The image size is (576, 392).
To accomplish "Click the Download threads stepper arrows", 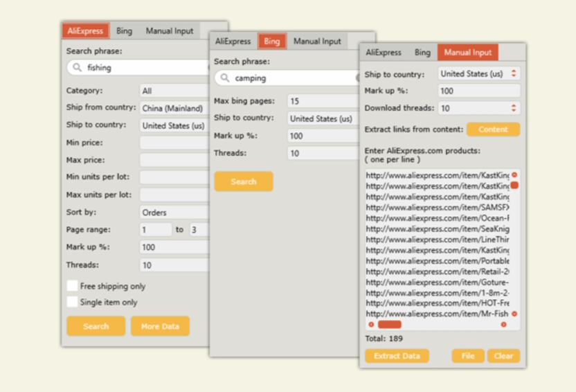I will [514, 108].
